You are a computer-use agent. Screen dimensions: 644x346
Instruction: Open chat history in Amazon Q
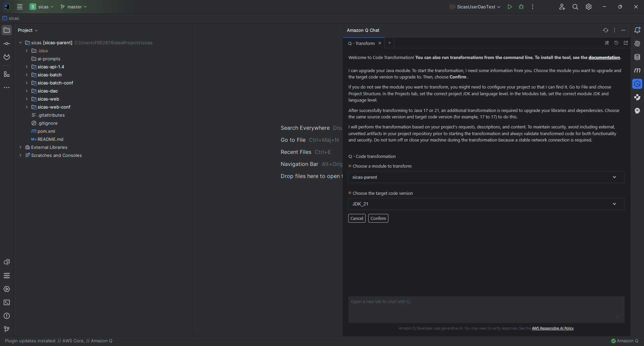click(x=616, y=43)
